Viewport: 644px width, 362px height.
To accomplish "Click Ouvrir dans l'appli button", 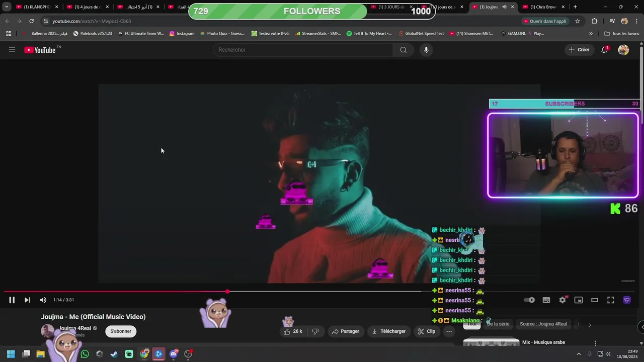I will click(x=544, y=21).
